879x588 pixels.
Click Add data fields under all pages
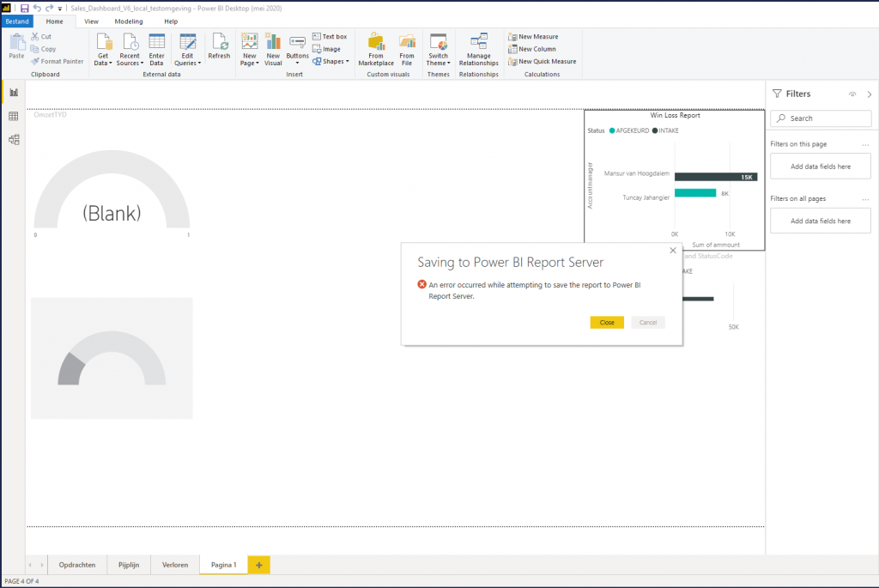(x=820, y=221)
